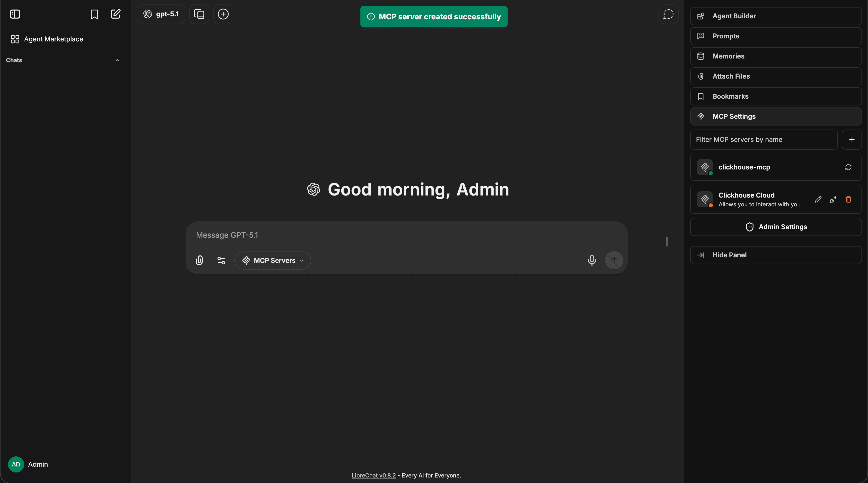
Task: Open the MCP Servers dropdown
Action: (x=273, y=260)
